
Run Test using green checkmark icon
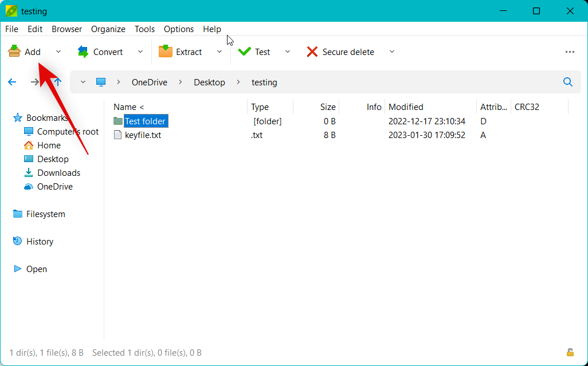[x=245, y=52]
